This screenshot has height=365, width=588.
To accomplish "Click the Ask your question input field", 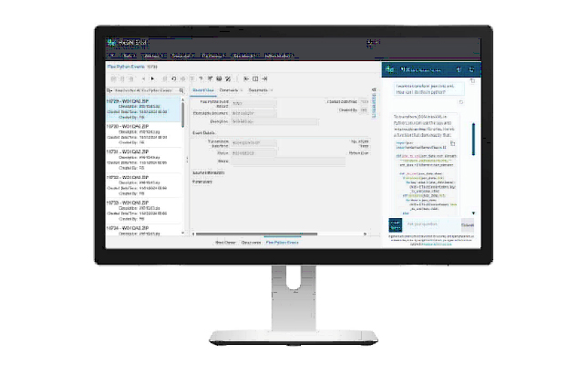I will (431, 224).
